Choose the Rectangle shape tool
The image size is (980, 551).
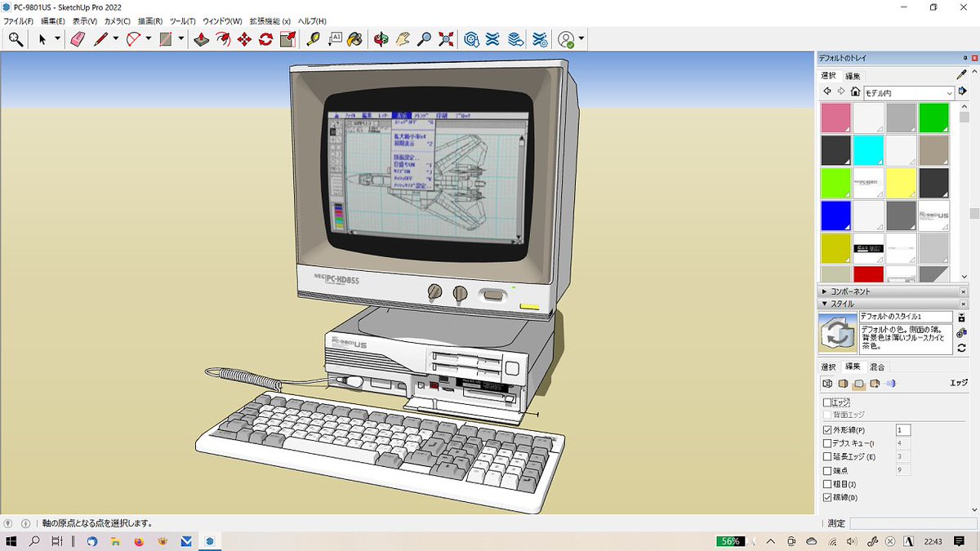(166, 38)
